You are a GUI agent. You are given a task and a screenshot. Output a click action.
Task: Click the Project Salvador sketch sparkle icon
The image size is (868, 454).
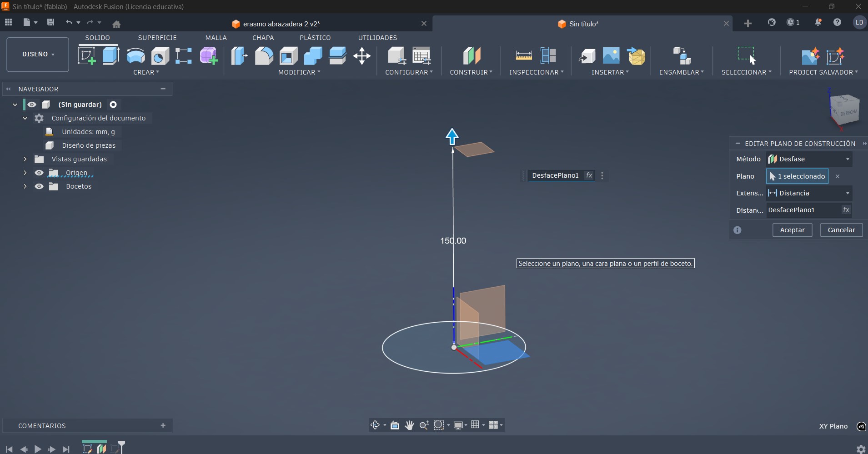click(x=835, y=56)
